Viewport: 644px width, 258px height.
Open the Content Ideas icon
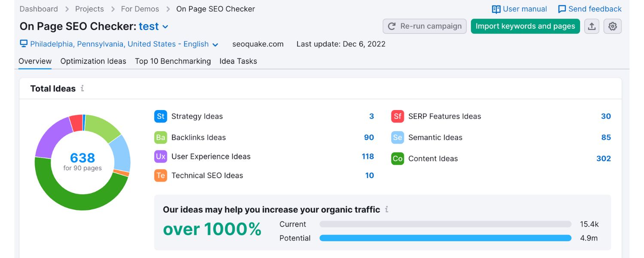397,158
